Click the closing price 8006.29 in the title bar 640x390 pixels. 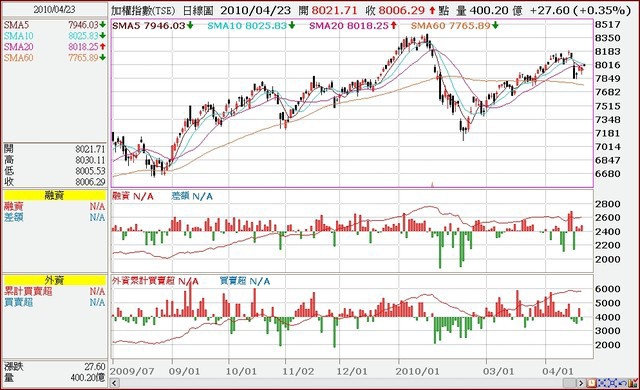[402, 11]
